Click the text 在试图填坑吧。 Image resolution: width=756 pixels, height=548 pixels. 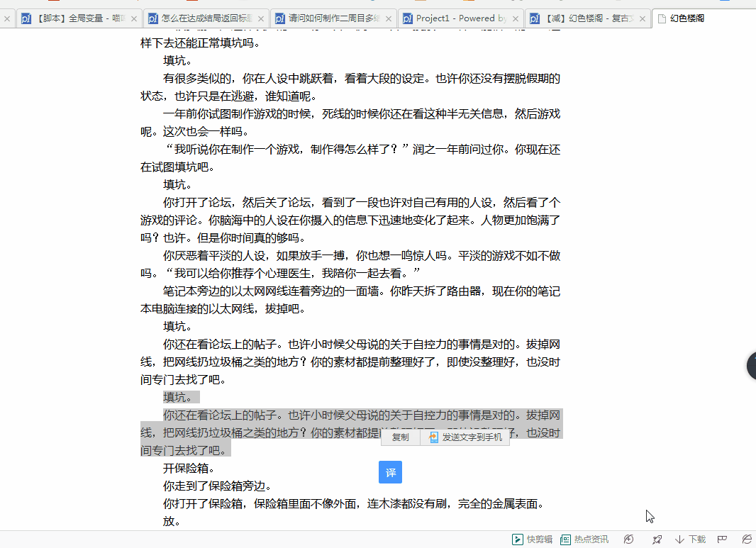coord(177,167)
